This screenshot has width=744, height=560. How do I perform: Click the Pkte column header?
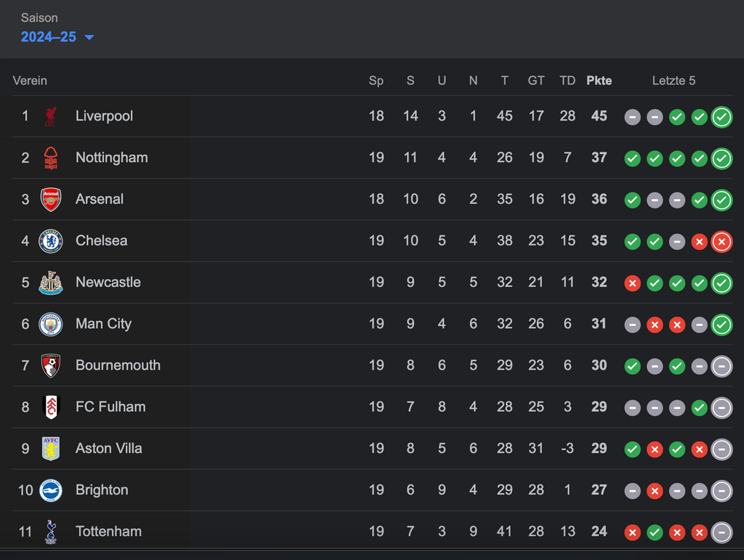pos(599,81)
